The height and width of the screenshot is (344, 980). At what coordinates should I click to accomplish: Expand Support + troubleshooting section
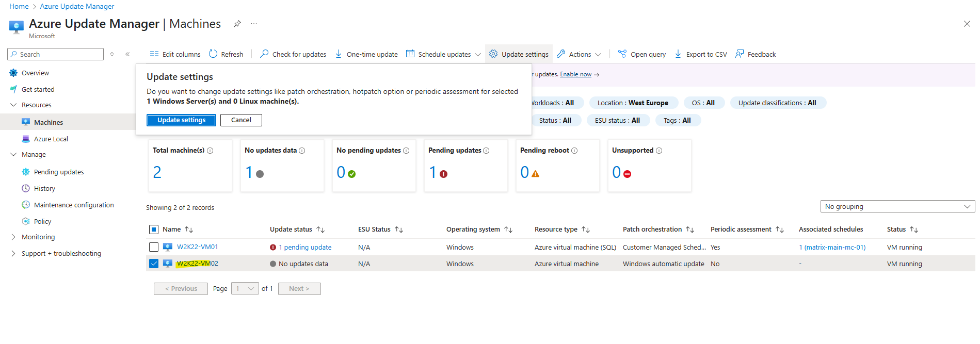[x=13, y=253]
